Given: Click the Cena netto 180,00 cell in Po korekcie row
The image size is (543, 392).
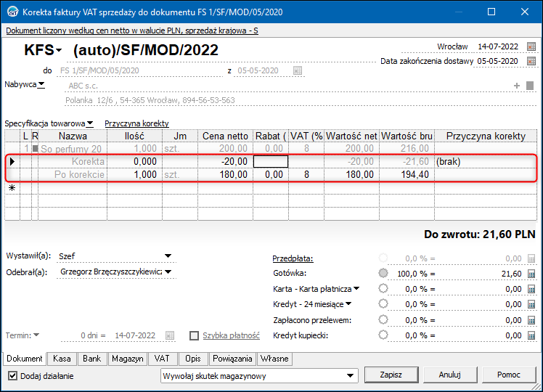Looking at the screenshot, I should pos(226,174).
